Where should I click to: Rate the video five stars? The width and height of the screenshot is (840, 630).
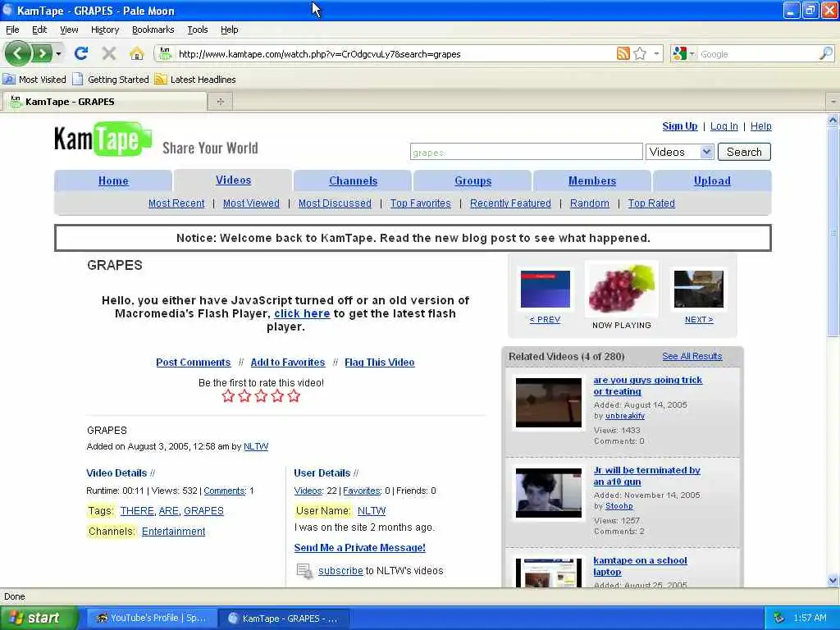pyautogui.click(x=294, y=396)
